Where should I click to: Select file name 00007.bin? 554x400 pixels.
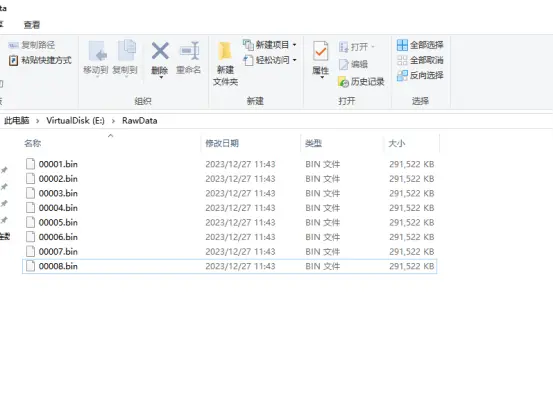pyautogui.click(x=58, y=251)
